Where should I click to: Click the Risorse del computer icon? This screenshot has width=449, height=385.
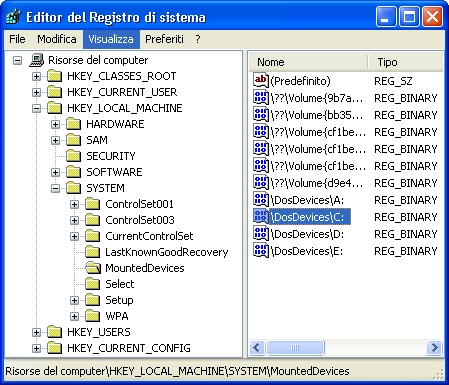pos(37,60)
